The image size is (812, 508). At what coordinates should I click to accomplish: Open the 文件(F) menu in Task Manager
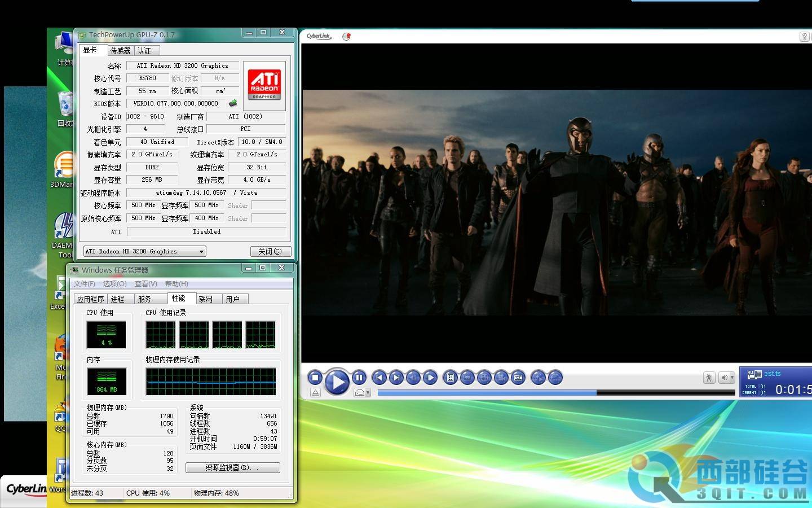tap(85, 284)
